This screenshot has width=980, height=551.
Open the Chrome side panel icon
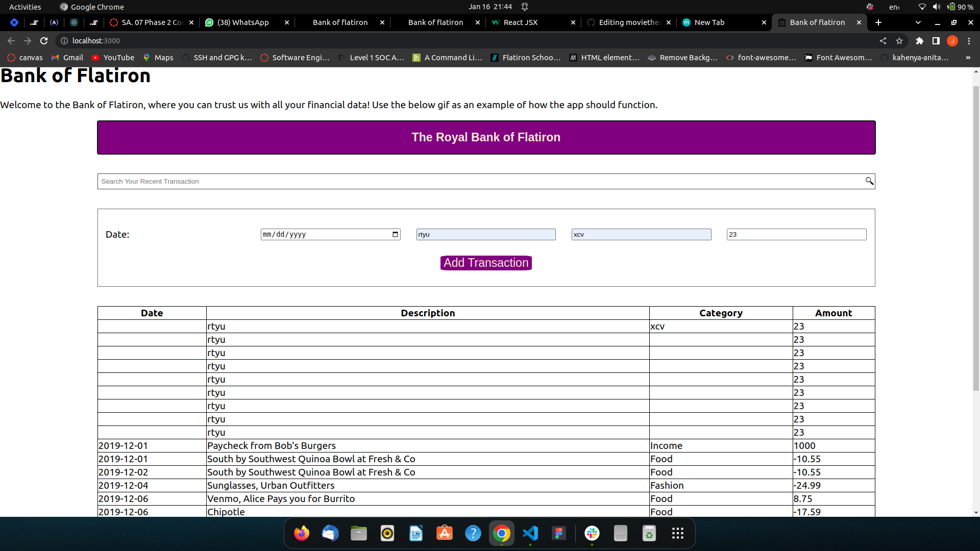click(936, 41)
